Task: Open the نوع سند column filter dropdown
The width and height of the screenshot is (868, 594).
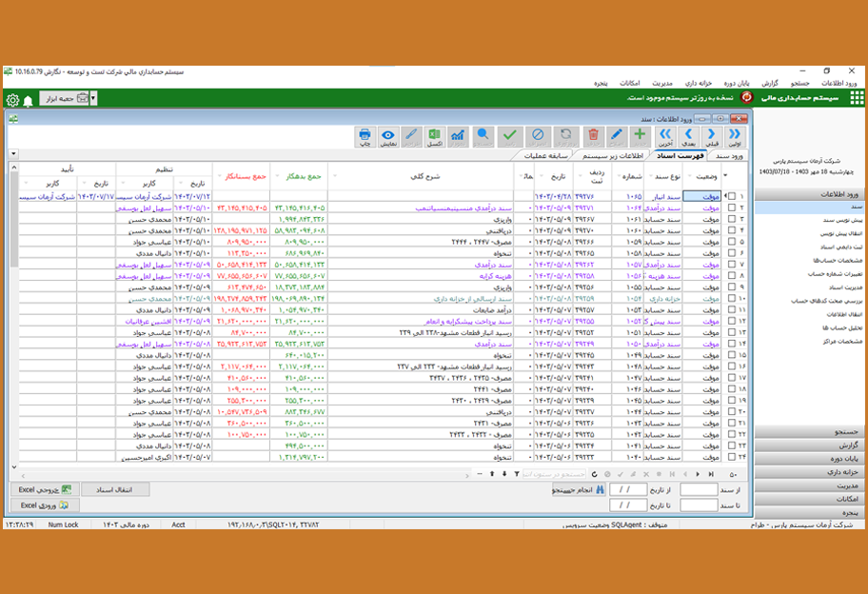Action: (649, 177)
